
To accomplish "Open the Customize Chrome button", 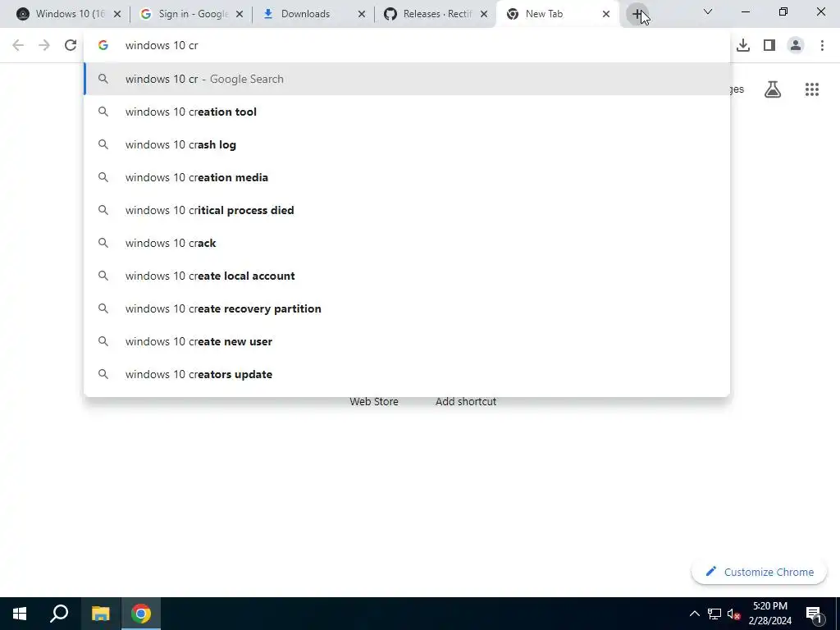I will click(x=759, y=572).
